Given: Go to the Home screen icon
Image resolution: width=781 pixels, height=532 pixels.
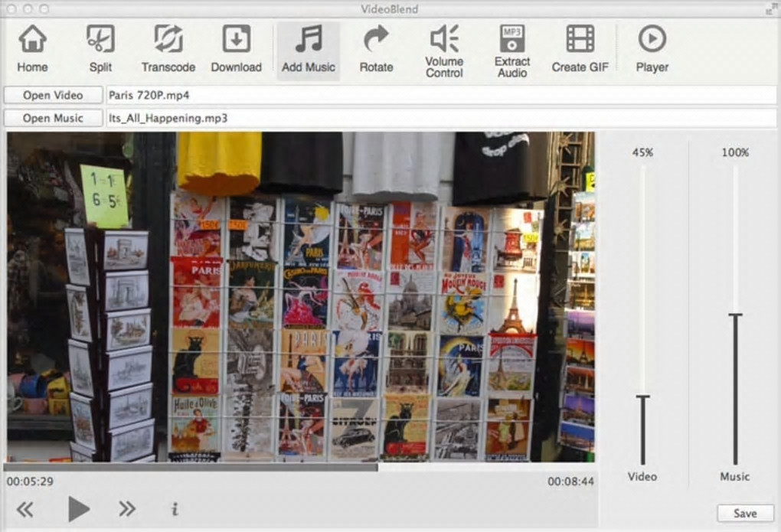Looking at the screenshot, I should click(32, 48).
